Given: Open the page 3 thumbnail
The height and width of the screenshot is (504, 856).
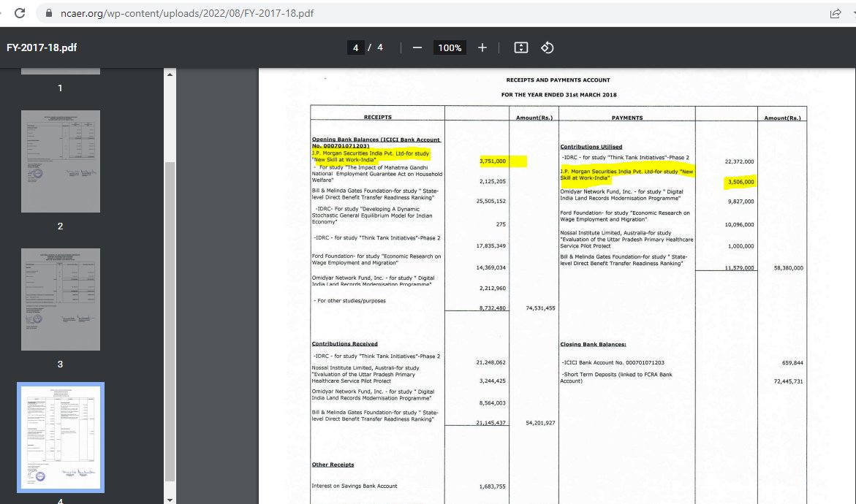Looking at the screenshot, I should [x=61, y=299].
